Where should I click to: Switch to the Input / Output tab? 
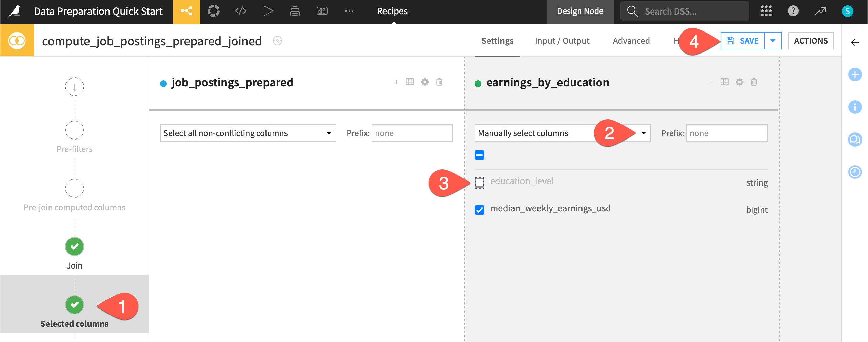(562, 40)
